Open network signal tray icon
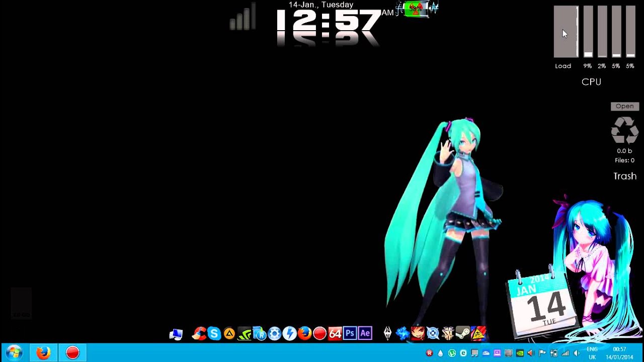The width and height of the screenshot is (644, 362). point(565,353)
